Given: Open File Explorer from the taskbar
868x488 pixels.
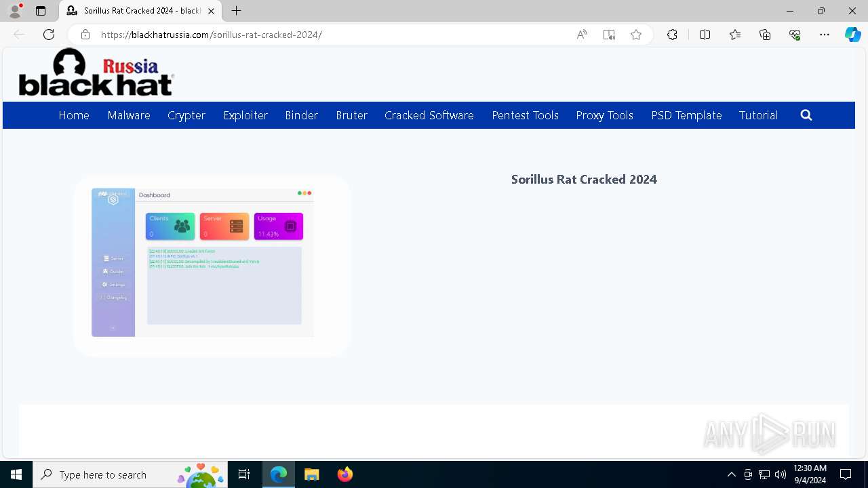Looking at the screenshot, I should point(311,474).
